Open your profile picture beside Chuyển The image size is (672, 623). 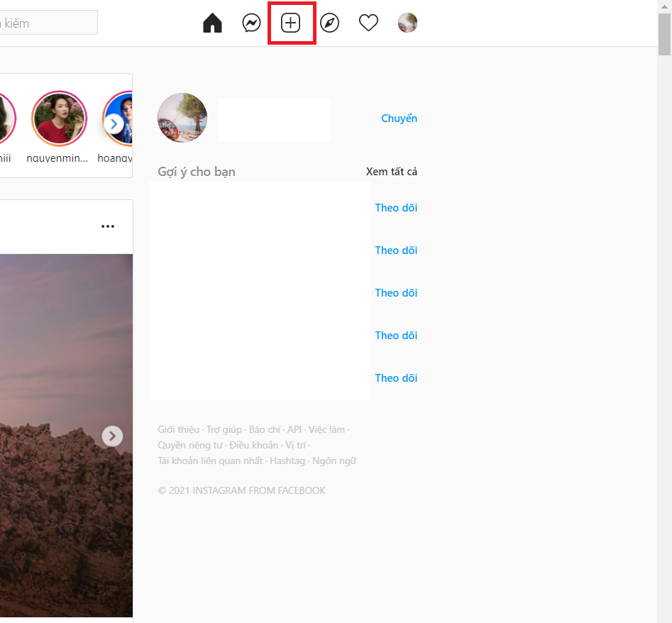[182, 118]
